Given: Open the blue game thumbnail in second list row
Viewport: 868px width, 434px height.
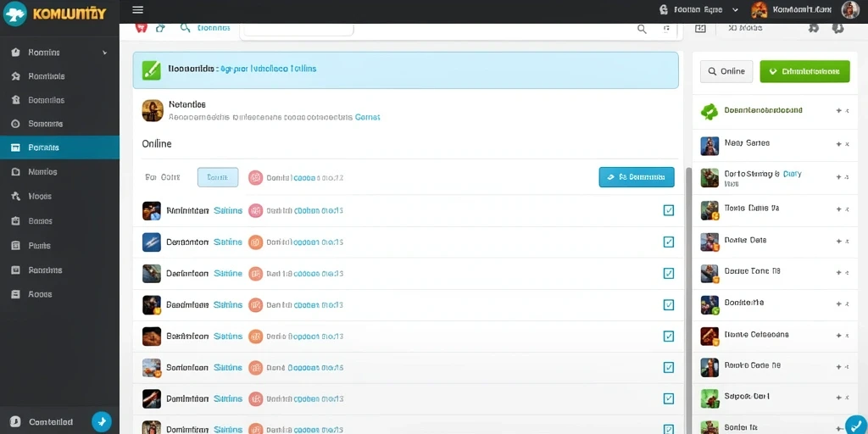Looking at the screenshot, I should tap(152, 242).
